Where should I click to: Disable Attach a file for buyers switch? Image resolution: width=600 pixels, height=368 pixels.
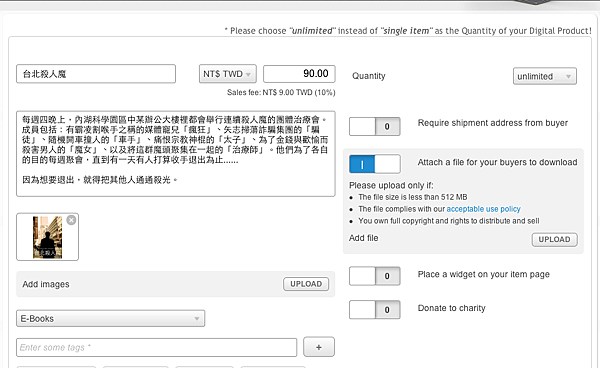coord(375,164)
